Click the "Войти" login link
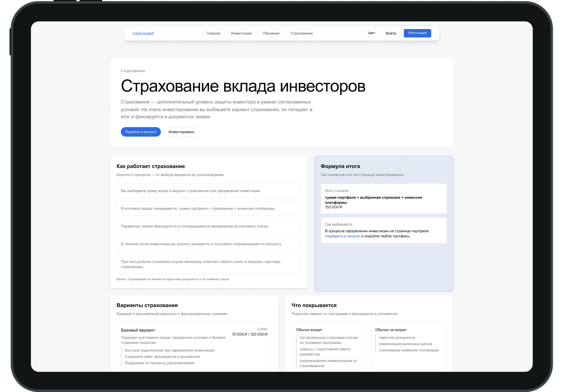The image size is (562, 392). coord(391,33)
